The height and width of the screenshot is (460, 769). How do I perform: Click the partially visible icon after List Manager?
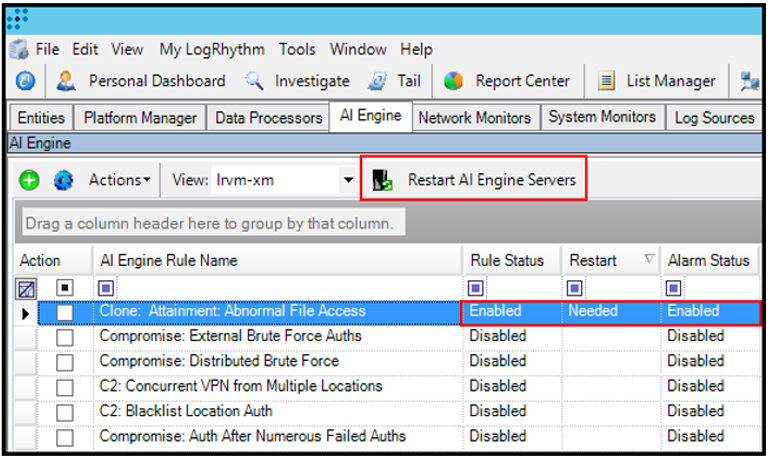[x=750, y=81]
